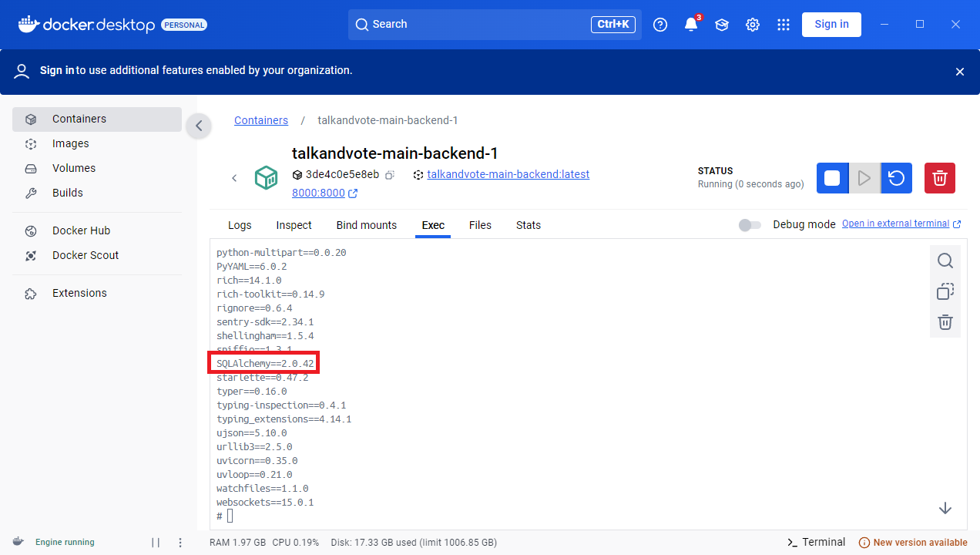
Task: Click the sentry-sdk==2.34.1 output line
Action: click(265, 321)
